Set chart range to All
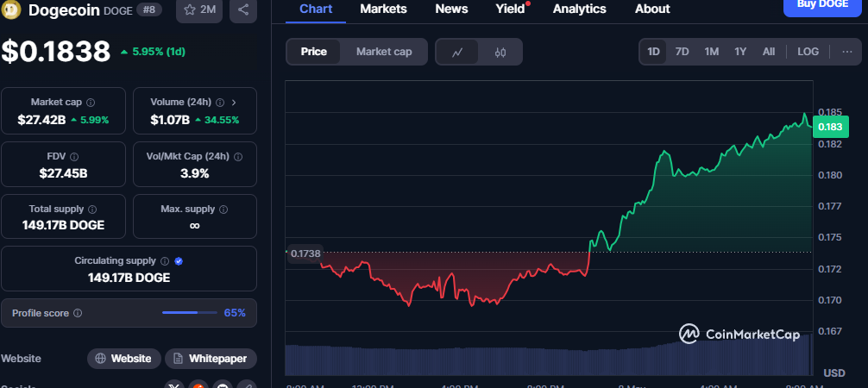The image size is (868, 388). coord(769,52)
